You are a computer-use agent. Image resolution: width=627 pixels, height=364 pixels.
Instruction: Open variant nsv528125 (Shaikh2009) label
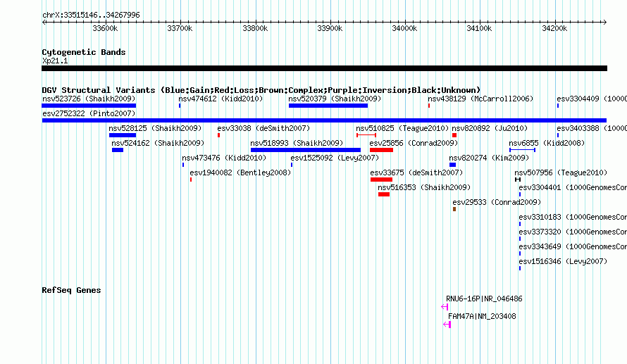[155, 128]
